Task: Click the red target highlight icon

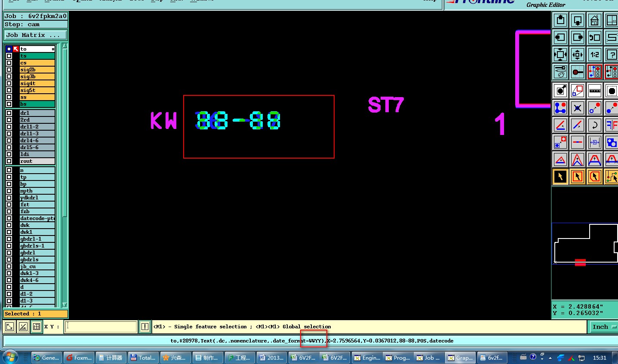Action: [x=578, y=72]
